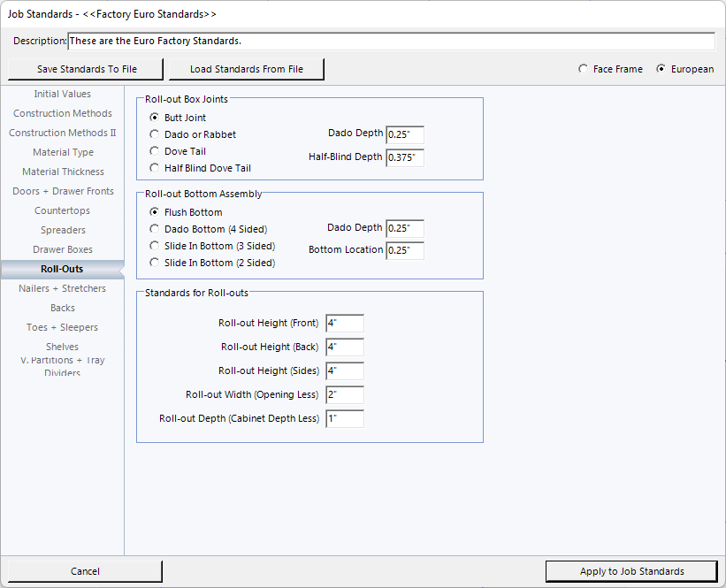Select the Dado or Rabbet joint option
Screen dimensions: 726x588
click(155, 134)
